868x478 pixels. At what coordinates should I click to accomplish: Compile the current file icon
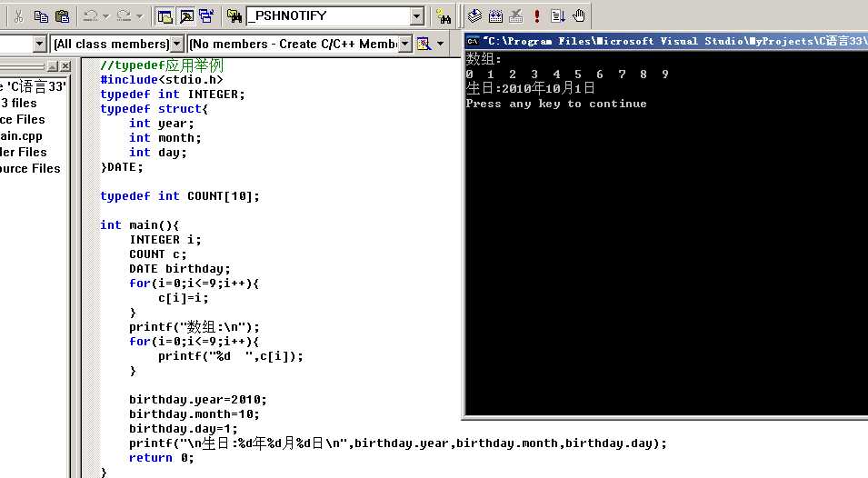click(x=474, y=16)
